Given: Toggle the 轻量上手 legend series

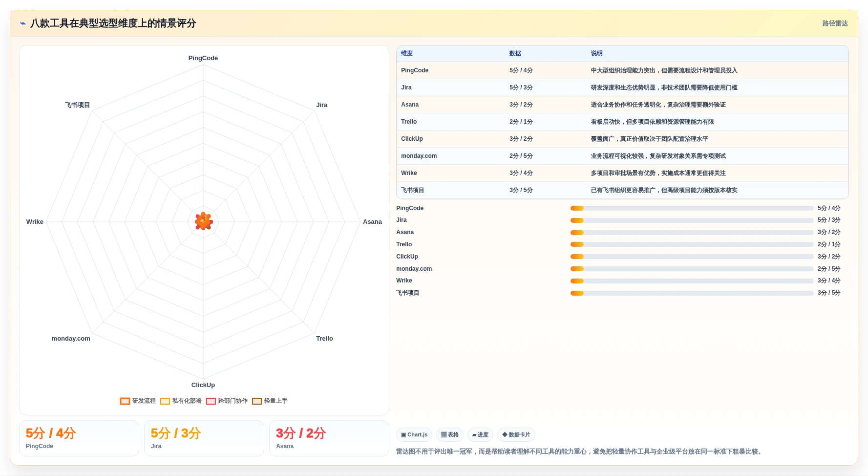Looking at the screenshot, I should (270, 401).
